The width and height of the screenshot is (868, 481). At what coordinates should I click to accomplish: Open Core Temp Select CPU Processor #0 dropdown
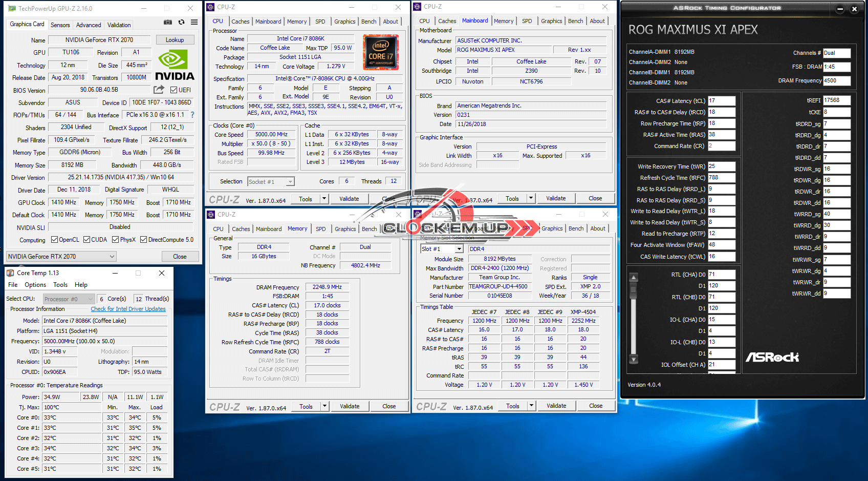(69, 299)
